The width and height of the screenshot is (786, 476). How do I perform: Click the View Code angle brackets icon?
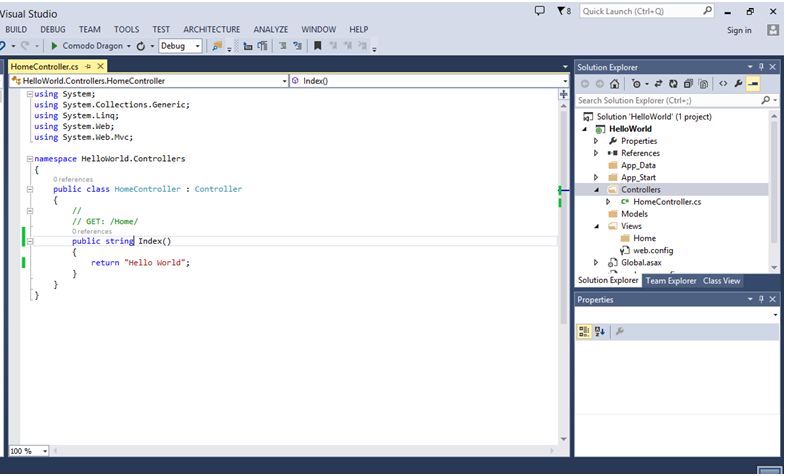click(x=722, y=84)
